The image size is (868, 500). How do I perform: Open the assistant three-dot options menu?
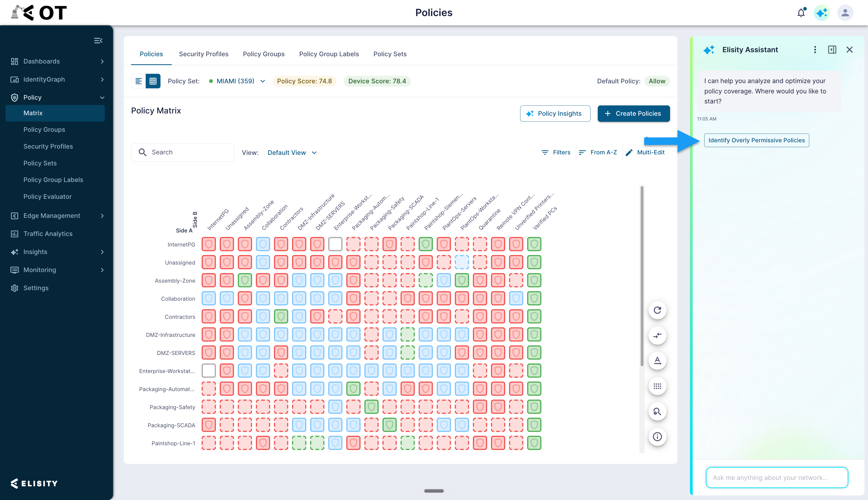coord(815,50)
